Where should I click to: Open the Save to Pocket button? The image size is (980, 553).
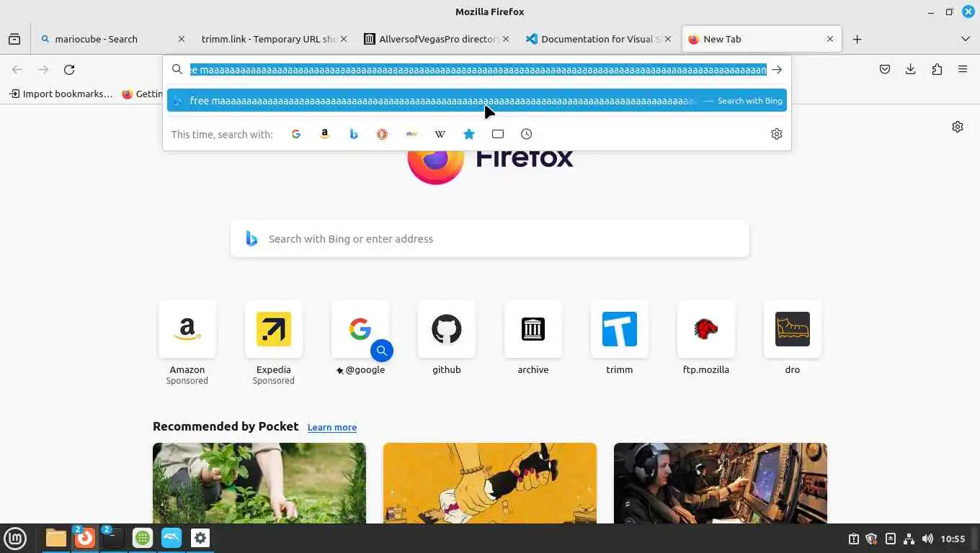[x=885, y=70]
